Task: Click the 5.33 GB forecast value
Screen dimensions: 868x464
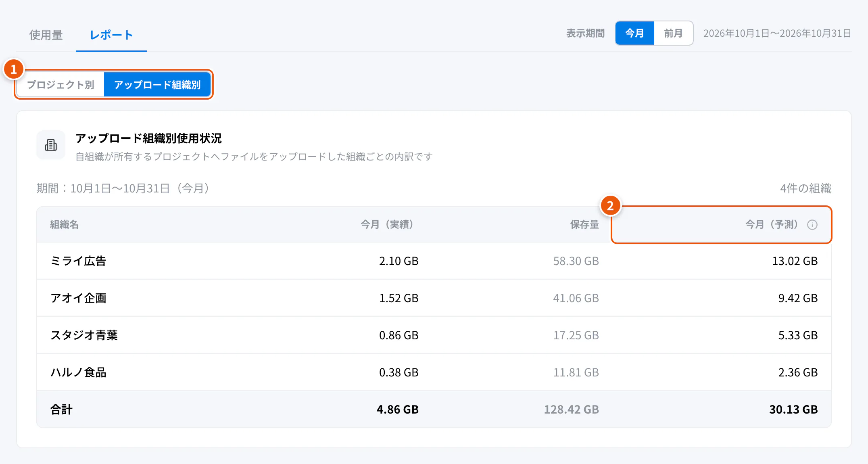Action: (x=798, y=335)
